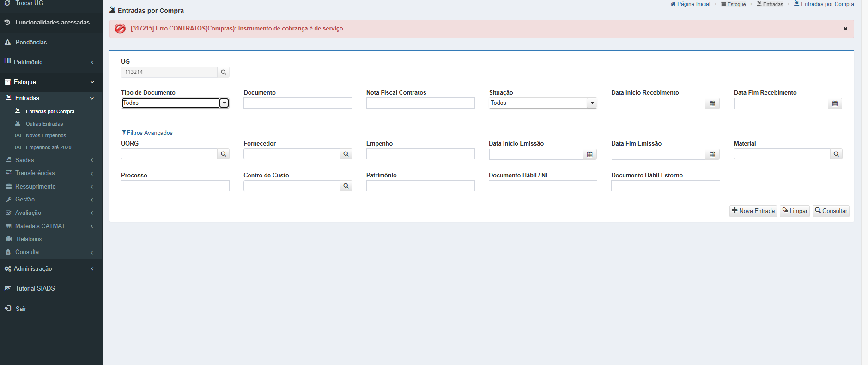Open calendar for Data Fim Emissão

pos(712,154)
